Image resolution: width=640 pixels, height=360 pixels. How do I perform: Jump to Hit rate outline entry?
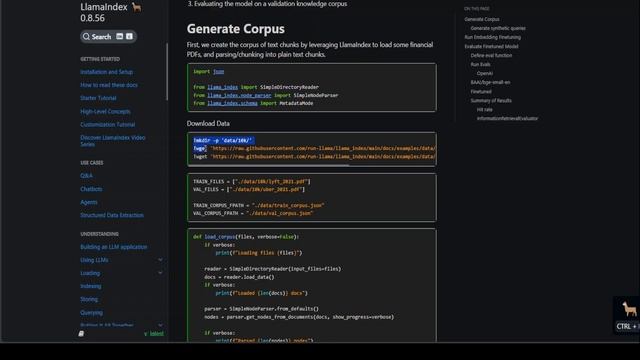pyautogui.click(x=484, y=109)
